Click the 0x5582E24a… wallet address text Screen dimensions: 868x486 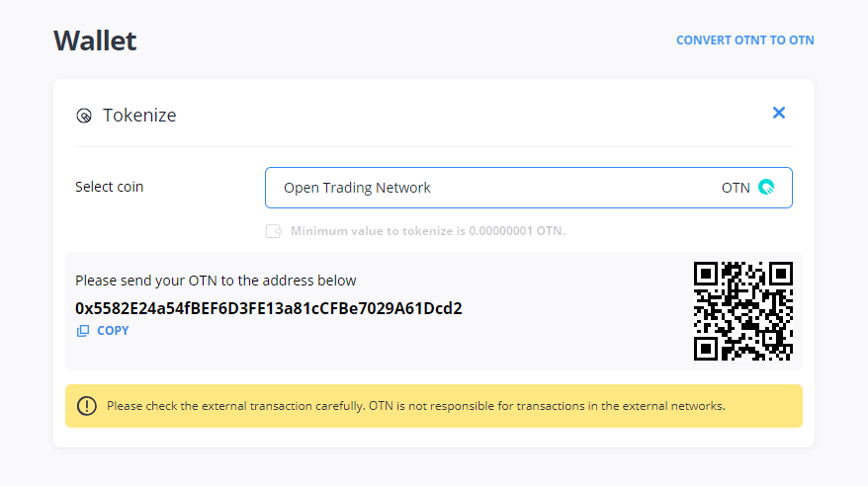269,308
